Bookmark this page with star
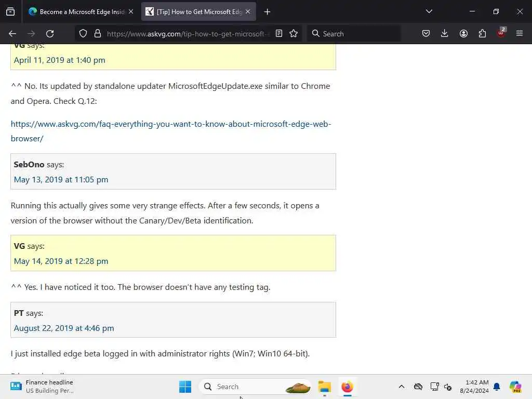 294,34
